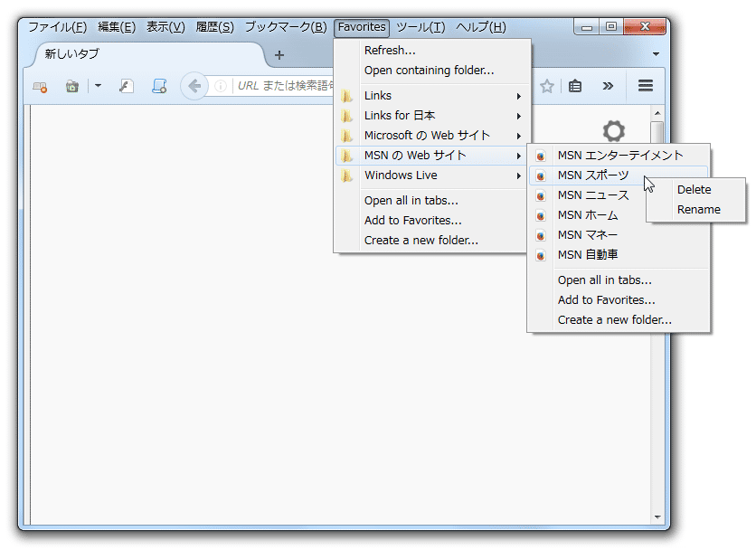
Task: Click the MSN 自動車 Firefox icon
Action: [x=541, y=255]
